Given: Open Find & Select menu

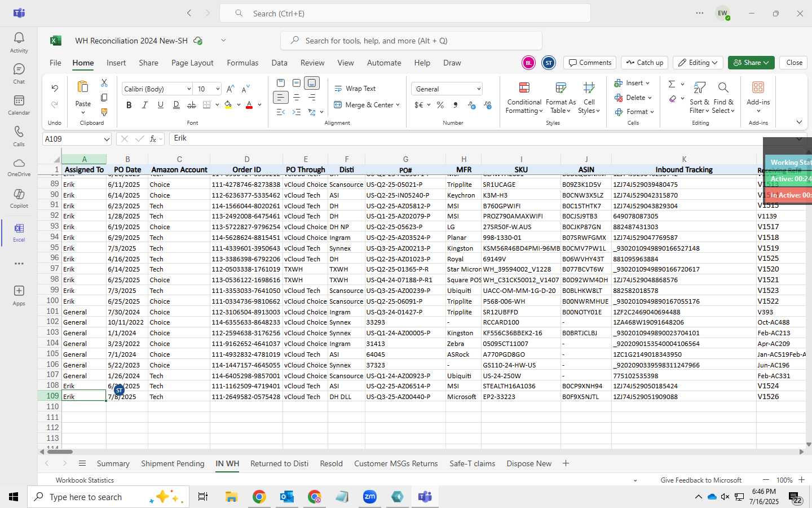Looking at the screenshot, I should click(723, 97).
